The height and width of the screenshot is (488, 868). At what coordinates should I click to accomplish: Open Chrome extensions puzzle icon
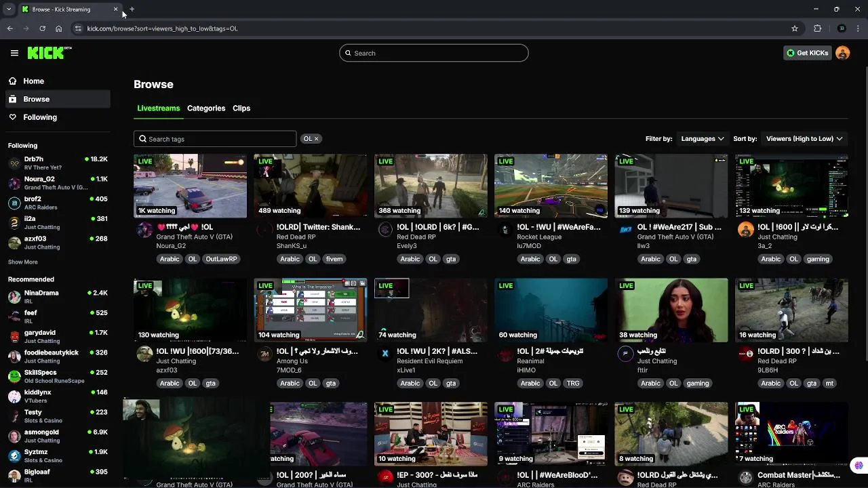[x=817, y=28]
